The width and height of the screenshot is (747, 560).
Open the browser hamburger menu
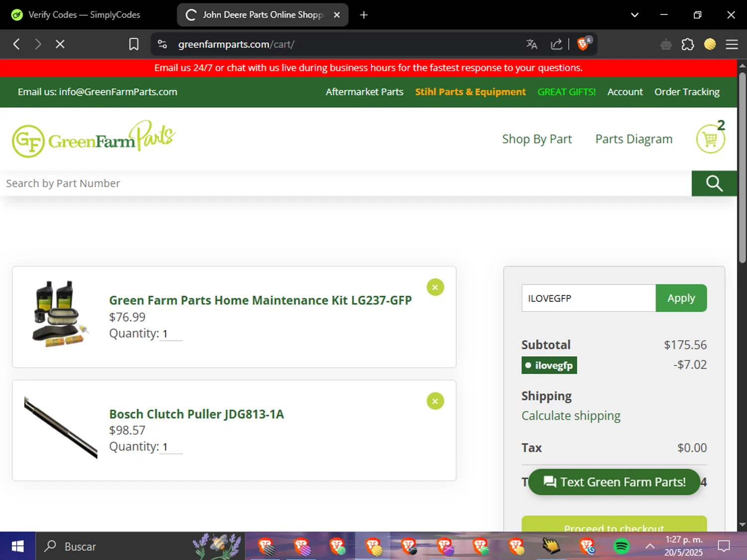pos(732,44)
